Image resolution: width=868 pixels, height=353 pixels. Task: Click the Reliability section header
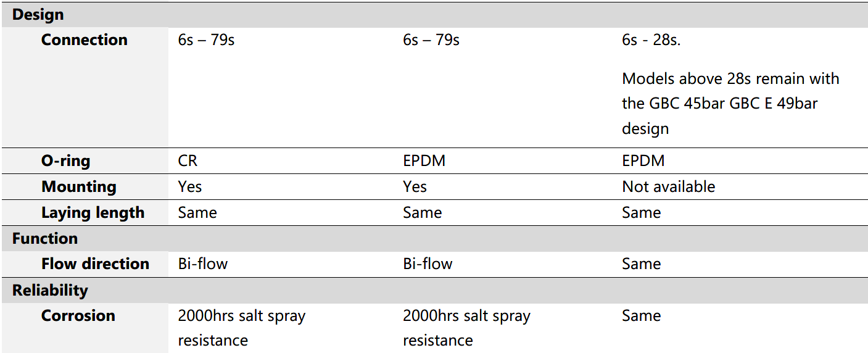click(x=50, y=290)
